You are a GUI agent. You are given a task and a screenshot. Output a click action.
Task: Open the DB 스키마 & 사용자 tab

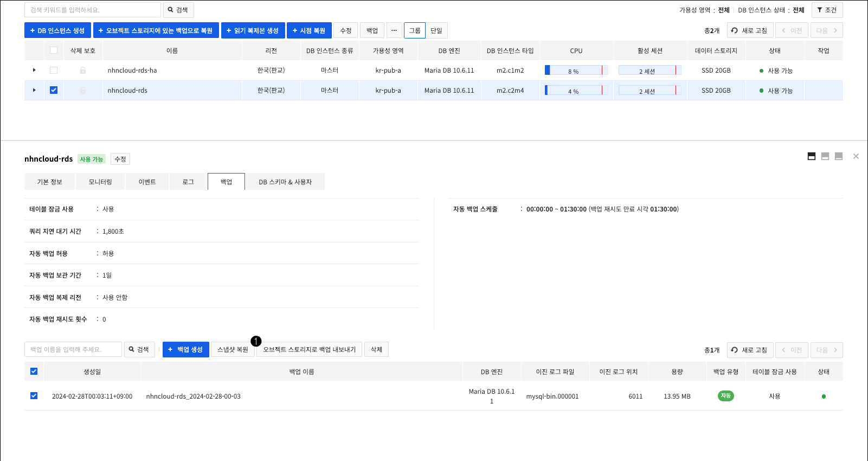click(x=285, y=182)
